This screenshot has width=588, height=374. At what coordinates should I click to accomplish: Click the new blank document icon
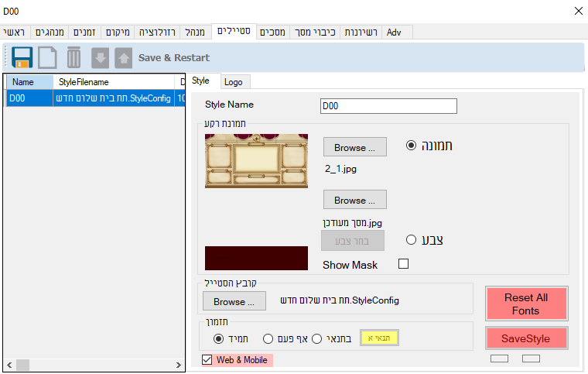coord(47,58)
